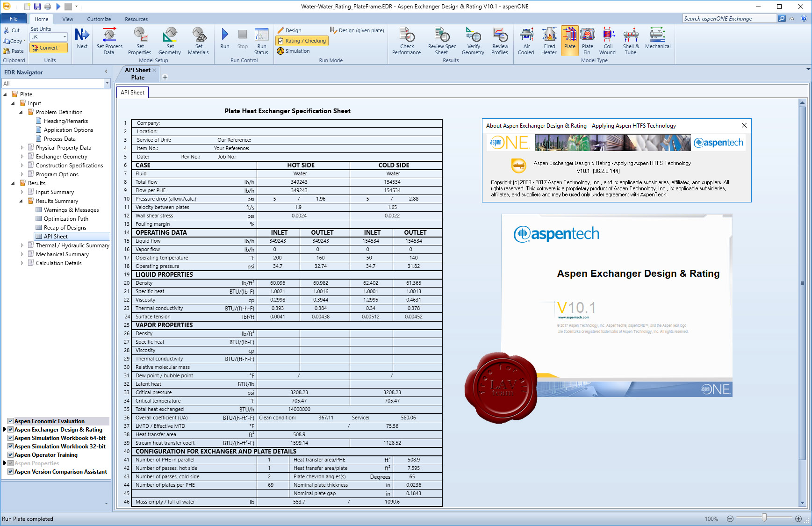812x526 pixels.
Task: Open Optimization Path in navigator
Action: (x=66, y=219)
